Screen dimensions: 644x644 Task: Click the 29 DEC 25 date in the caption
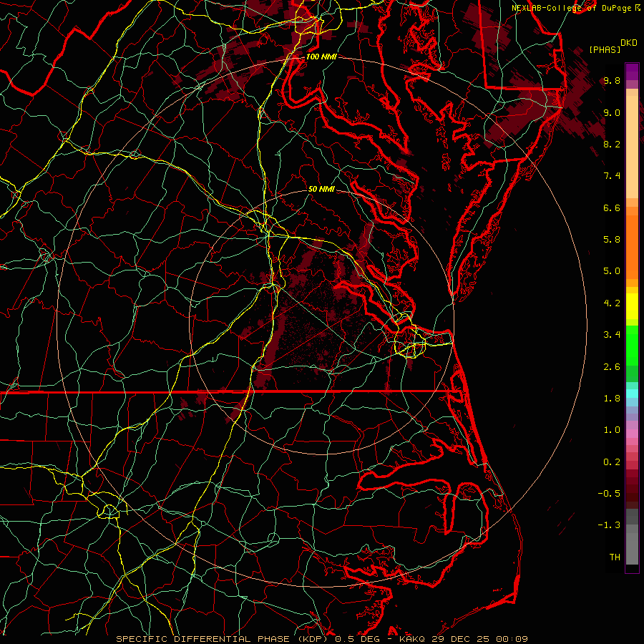(459, 639)
